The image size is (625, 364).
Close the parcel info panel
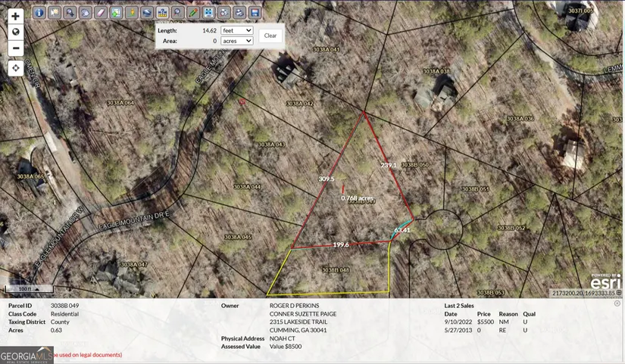[617, 303]
